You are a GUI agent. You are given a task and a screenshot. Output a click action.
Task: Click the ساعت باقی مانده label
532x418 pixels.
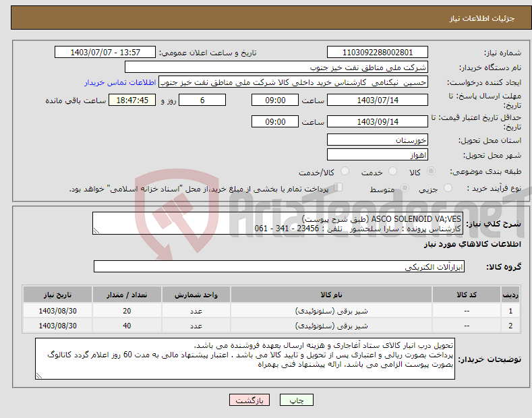76,100
